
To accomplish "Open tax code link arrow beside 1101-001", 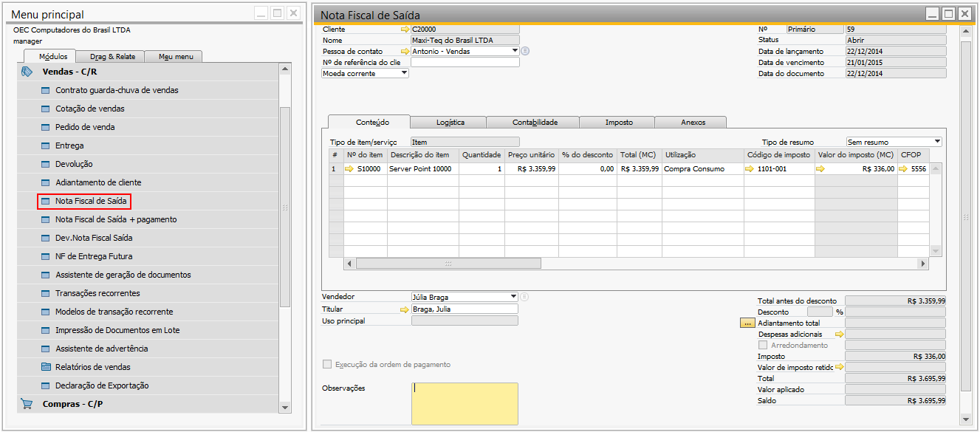I will point(750,169).
